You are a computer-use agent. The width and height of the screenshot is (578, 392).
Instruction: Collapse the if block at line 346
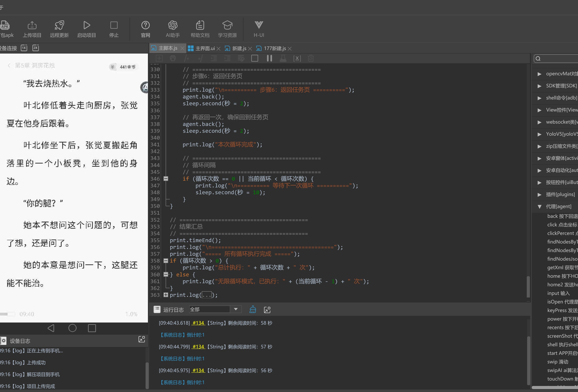pyautogui.click(x=166, y=179)
